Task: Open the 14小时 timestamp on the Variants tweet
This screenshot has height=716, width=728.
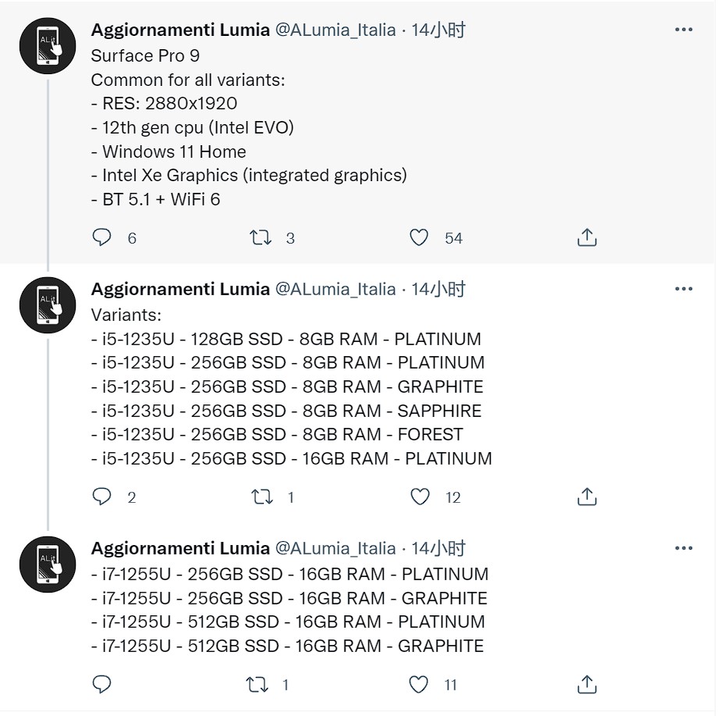Action: click(x=439, y=289)
